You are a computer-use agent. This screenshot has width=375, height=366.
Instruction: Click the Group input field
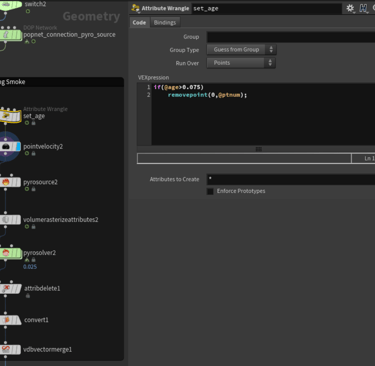[291, 37]
